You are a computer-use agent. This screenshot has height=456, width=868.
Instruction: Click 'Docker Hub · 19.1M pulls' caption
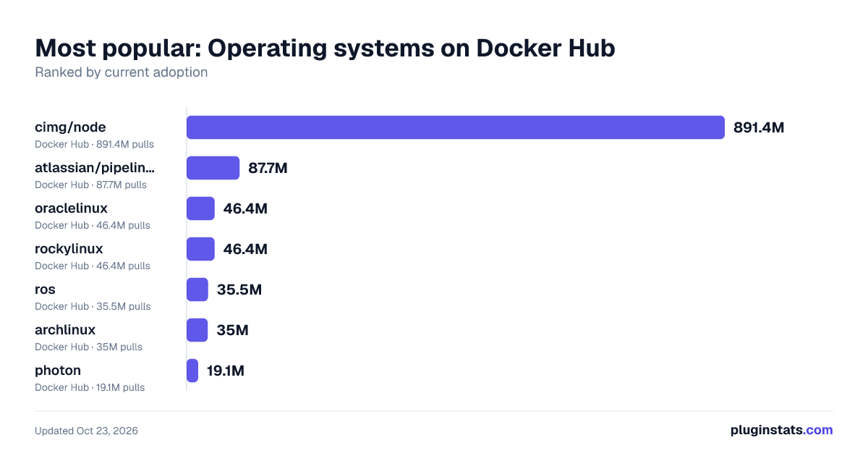coord(90,387)
